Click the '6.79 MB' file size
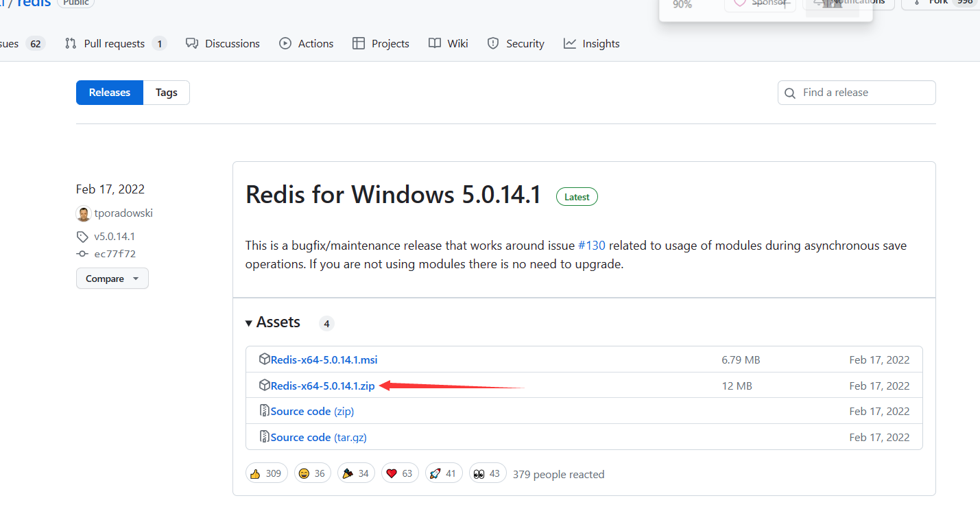The image size is (980, 520). 741,359
